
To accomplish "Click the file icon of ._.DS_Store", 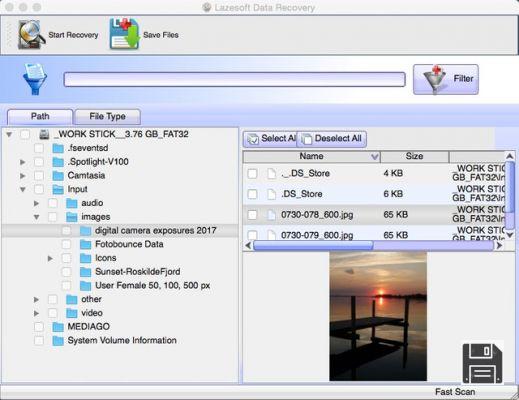I will click(x=272, y=173).
